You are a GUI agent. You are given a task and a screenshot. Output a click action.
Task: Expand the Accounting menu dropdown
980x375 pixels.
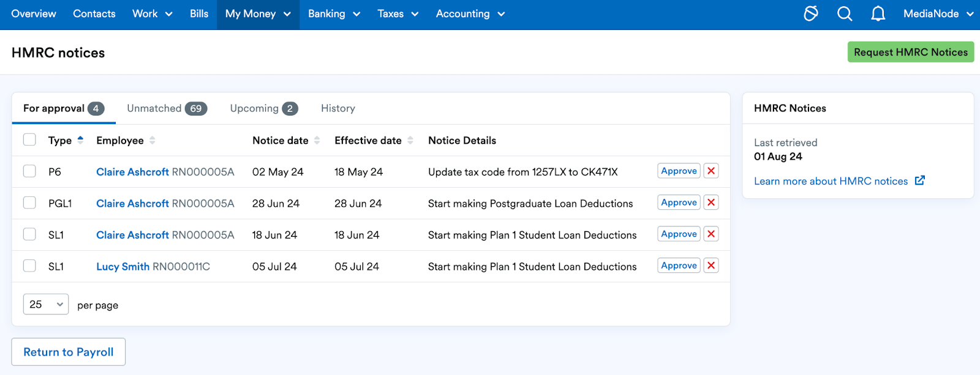click(x=470, y=13)
